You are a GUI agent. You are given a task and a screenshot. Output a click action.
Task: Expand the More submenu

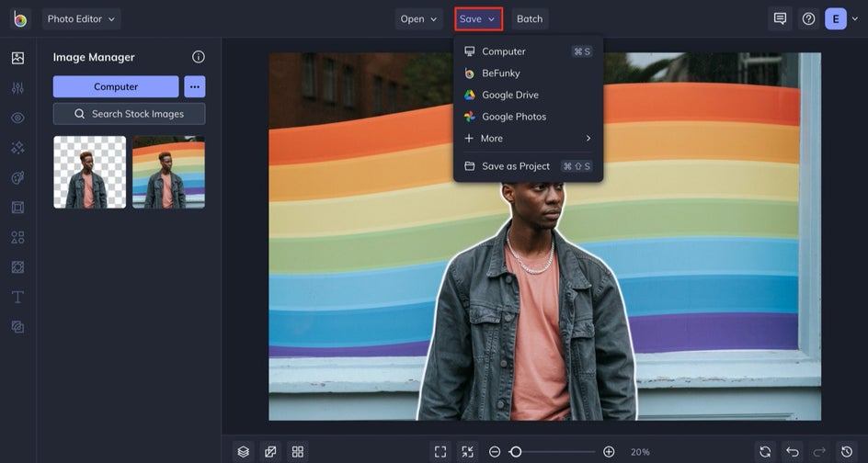click(528, 139)
